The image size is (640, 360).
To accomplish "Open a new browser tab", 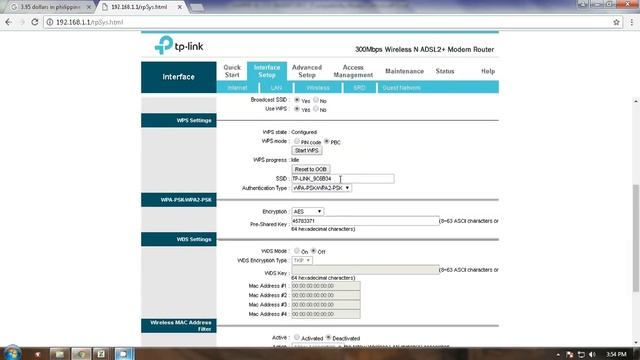I will coord(197,7).
